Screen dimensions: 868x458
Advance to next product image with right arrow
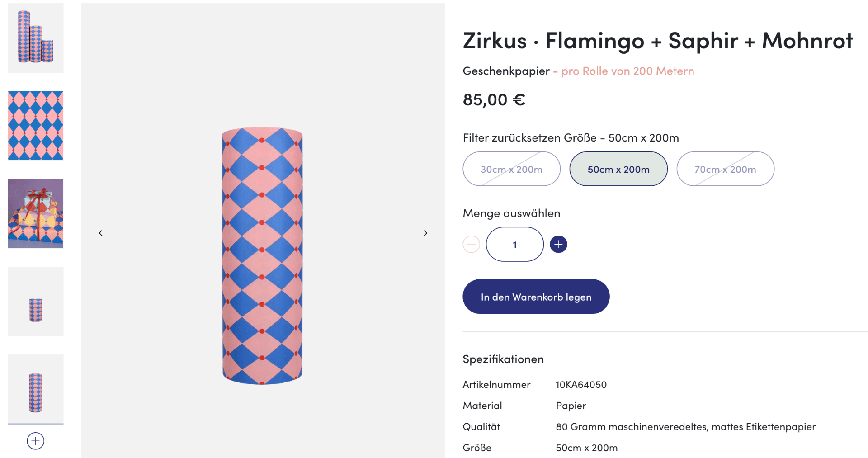(x=425, y=233)
